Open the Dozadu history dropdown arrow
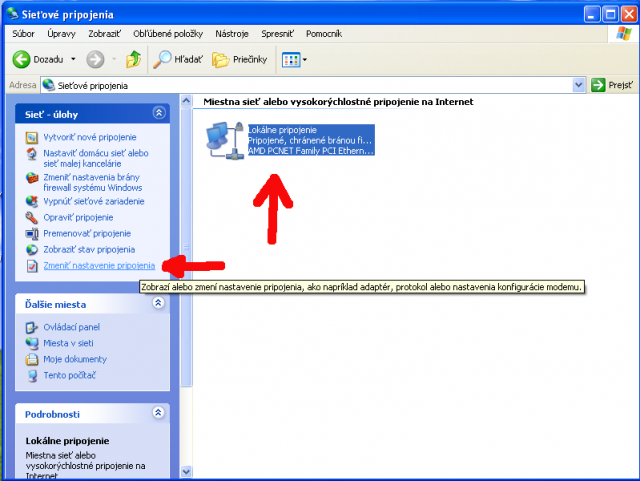Image resolution: width=640 pixels, height=481 pixels. (73, 60)
